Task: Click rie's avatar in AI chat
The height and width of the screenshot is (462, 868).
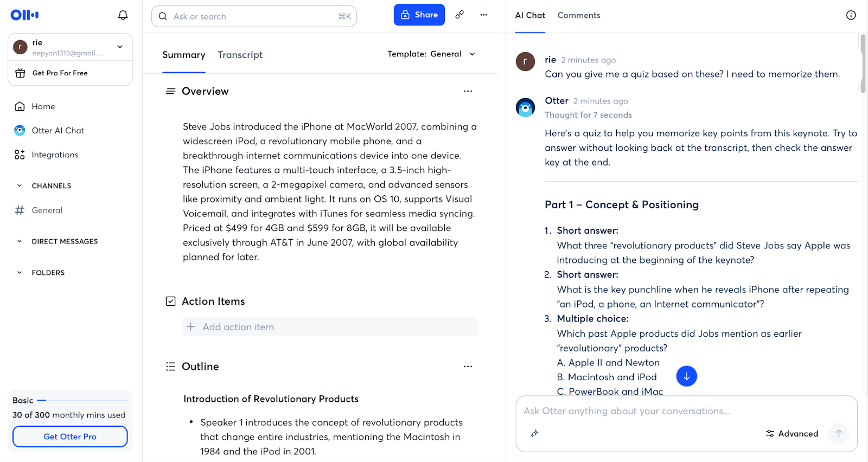Action: 525,62
